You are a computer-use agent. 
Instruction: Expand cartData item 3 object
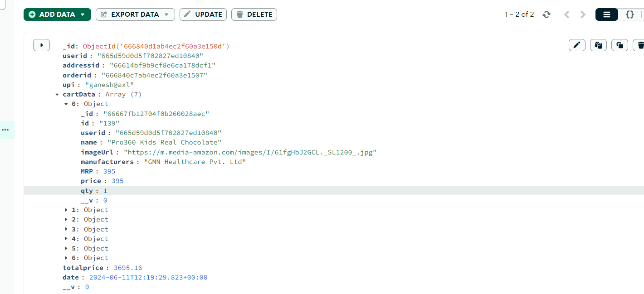tap(66, 230)
